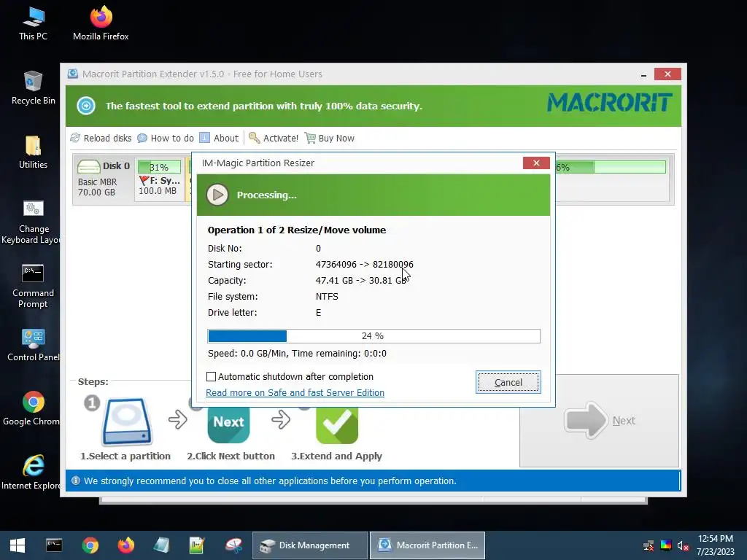Open the Recycle Bin icon
This screenshot has width=747, height=560.
point(33,87)
